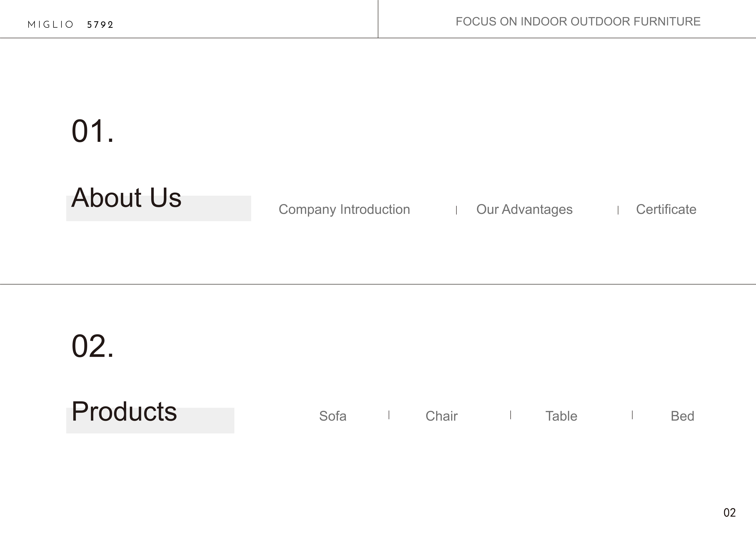Click the separator between Chair and Table

point(510,415)
